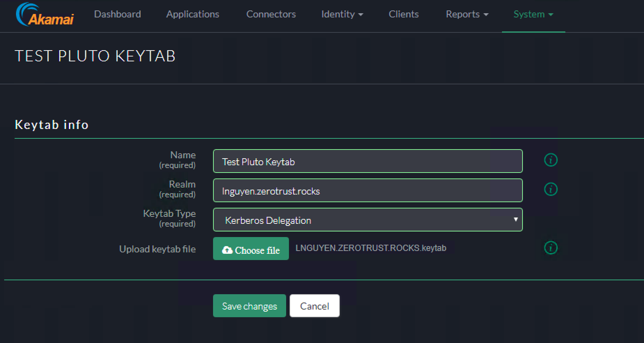
Task: Cancel the keytab edits
Action: click(314, 306)
